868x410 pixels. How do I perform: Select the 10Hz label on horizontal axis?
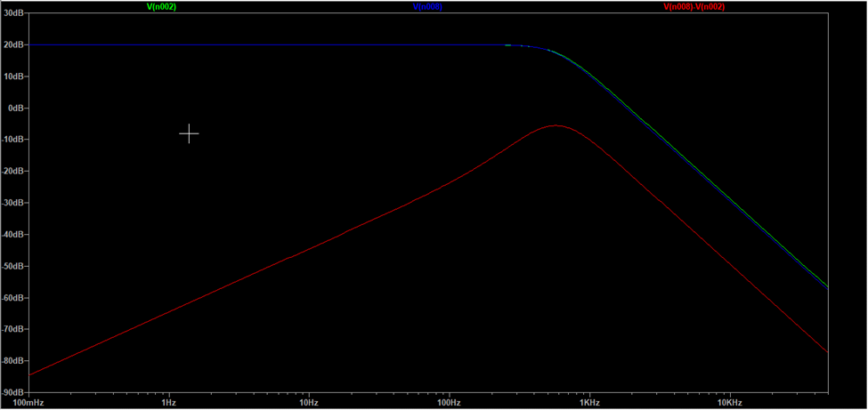pyautogui.click(x=309, y=403)
